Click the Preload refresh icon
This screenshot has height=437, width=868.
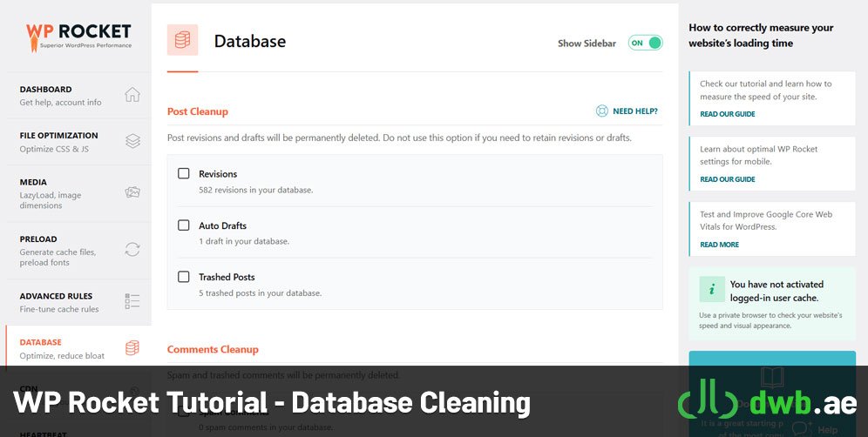coord(132,250)
